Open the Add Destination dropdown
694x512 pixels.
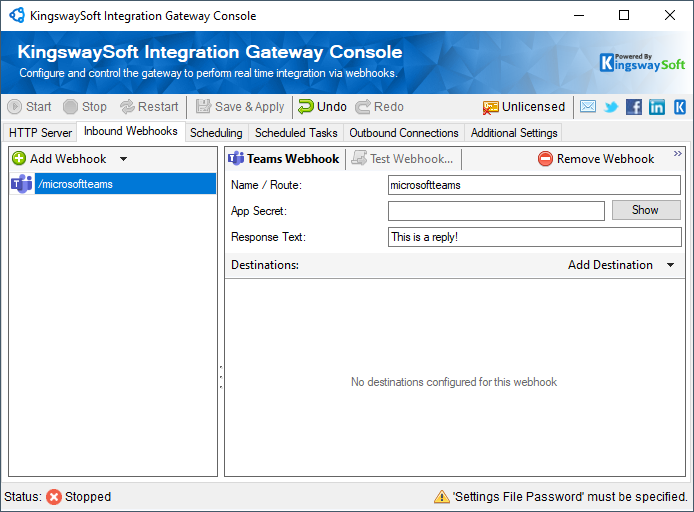click(x=621, y=265)
